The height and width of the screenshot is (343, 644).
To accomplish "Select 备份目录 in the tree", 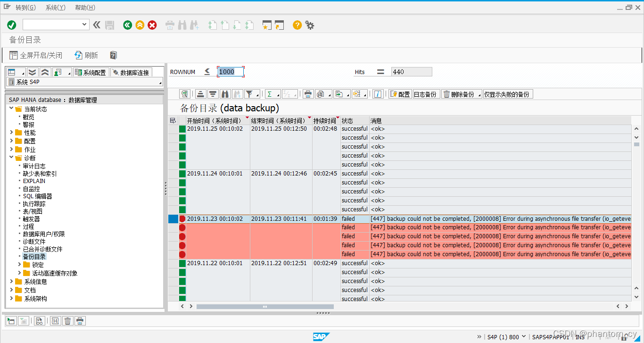I will [x=34, y=257].
